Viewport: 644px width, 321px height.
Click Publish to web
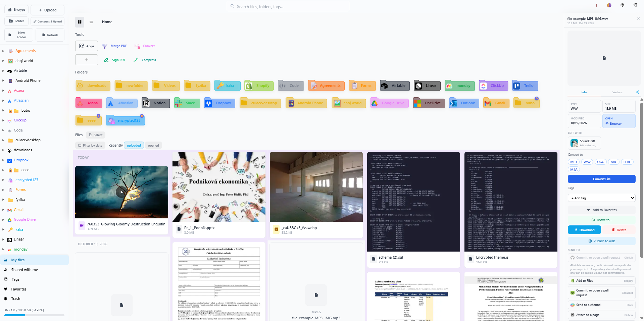(x=602, y=241)
